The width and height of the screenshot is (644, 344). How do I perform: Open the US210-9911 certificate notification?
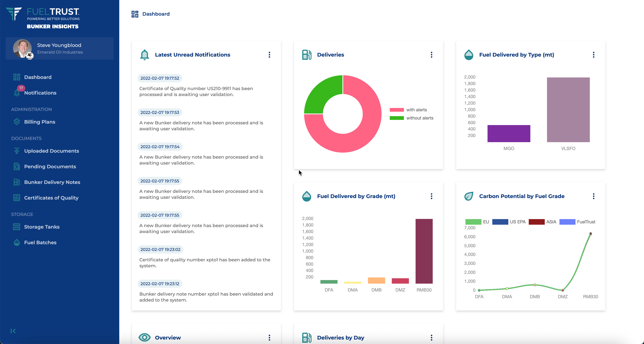click(x=196, y=91)
